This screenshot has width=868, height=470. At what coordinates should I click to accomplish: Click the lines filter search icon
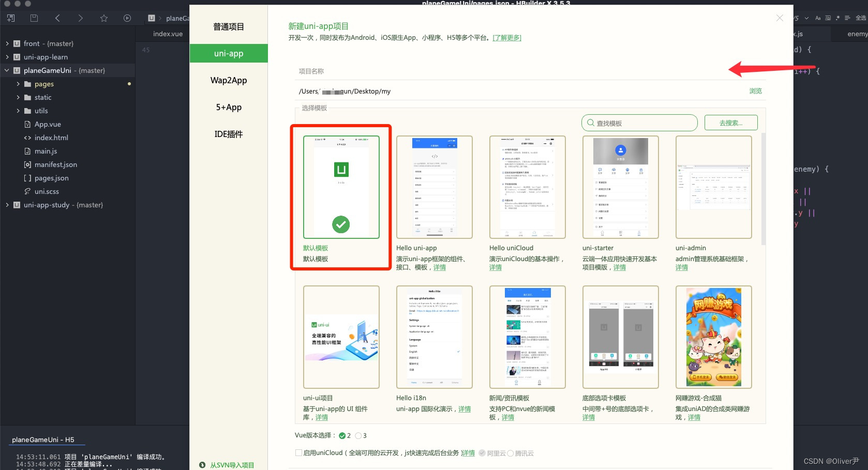(847, 18)
